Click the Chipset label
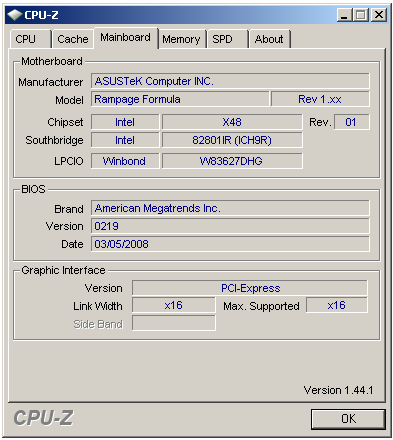Image resolution: width=393 pixels, height=440 pixels. point(65,122)
